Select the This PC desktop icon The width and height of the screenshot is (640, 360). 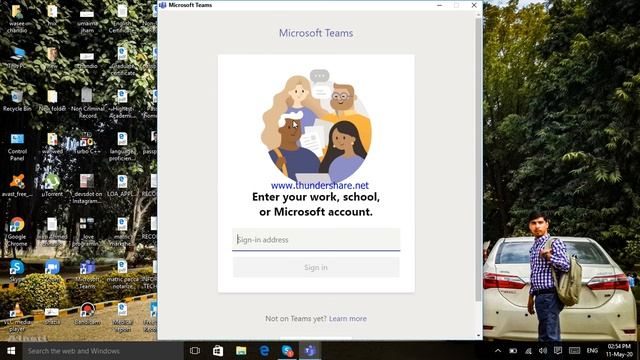(x=17, y=57)
